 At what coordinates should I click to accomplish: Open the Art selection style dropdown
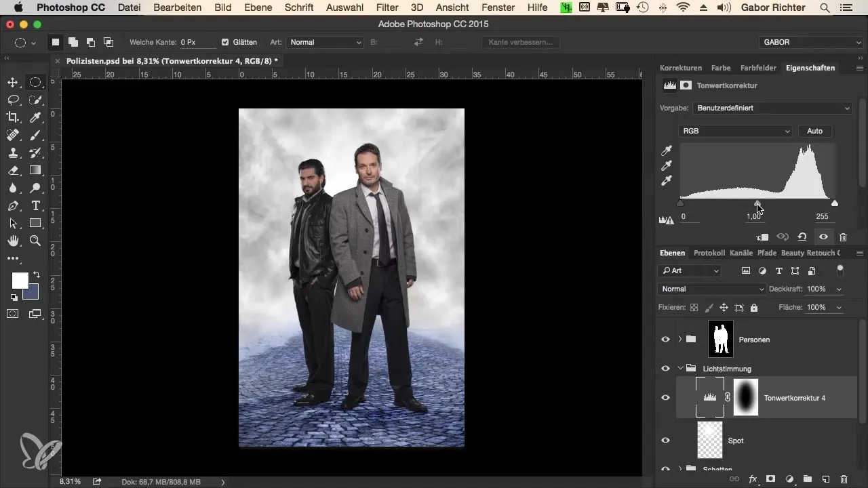click(x=325, y=42)
